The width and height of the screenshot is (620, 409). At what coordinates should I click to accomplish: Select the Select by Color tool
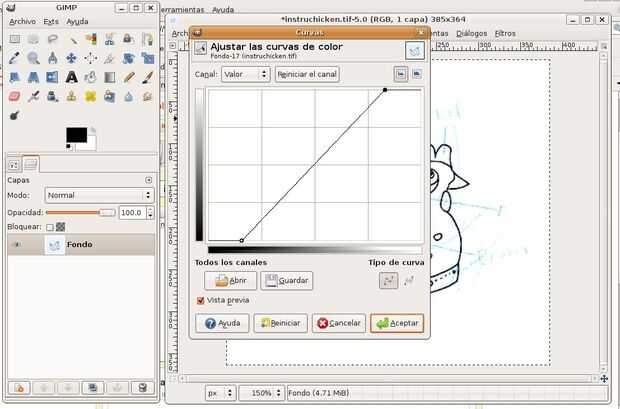[91, 39]
